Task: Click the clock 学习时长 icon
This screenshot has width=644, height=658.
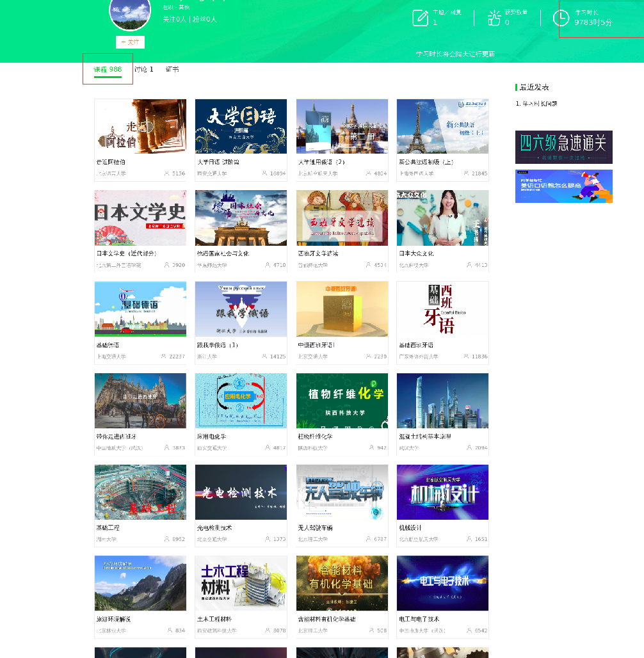Action: 560,18
